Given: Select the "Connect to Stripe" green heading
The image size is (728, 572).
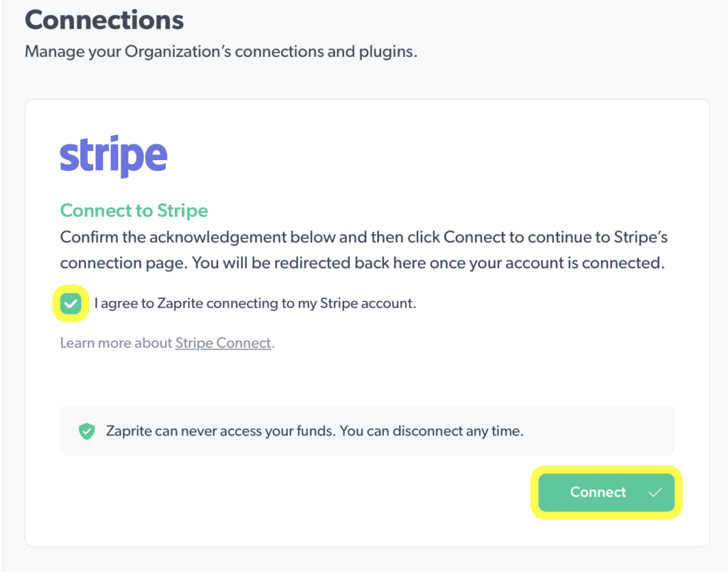Looking at the screenshot, I should (x=134, y=211).
